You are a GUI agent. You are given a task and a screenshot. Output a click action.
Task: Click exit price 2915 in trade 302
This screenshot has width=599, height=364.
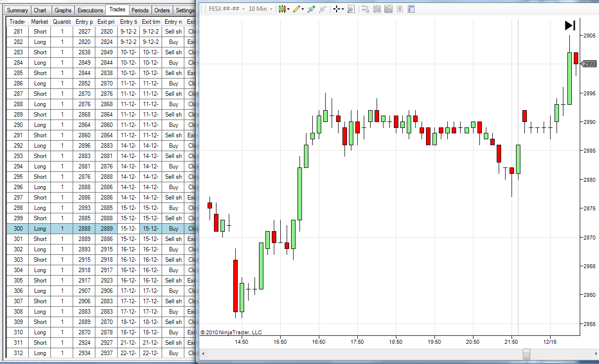(x=106, y=249)
